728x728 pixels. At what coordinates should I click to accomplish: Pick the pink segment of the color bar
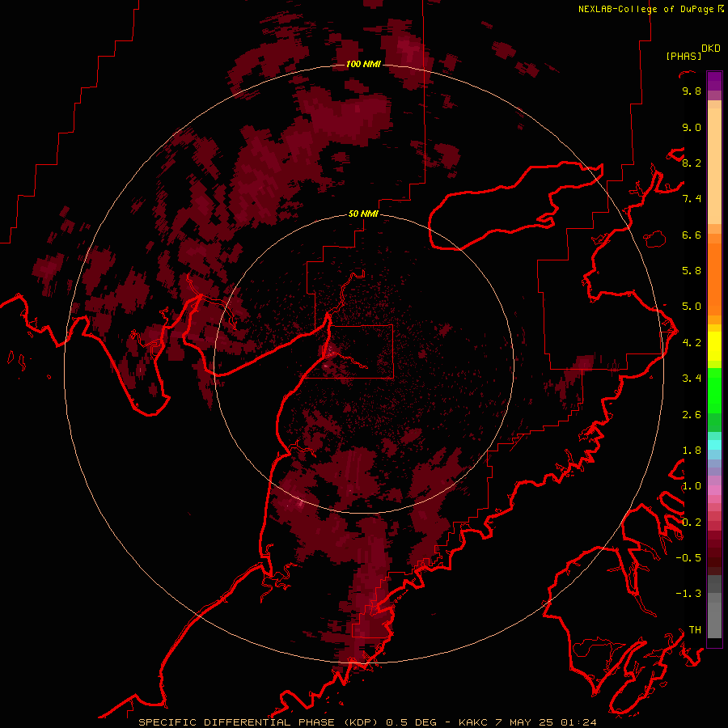[x=714, y=490]
